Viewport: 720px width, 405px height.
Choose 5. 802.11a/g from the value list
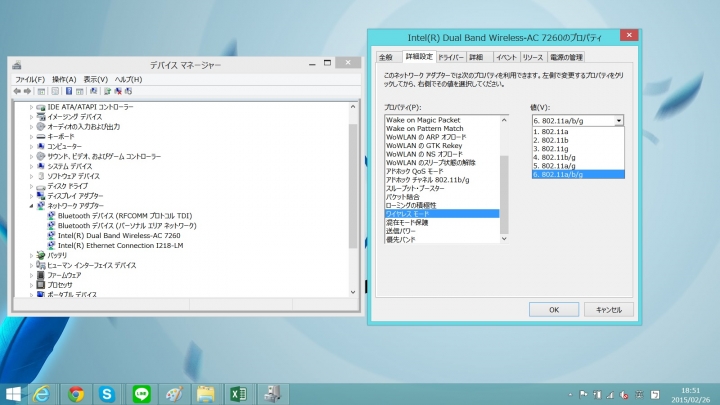578,166
